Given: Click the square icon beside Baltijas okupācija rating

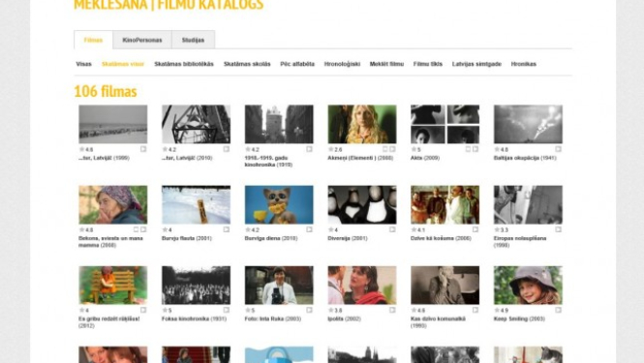Looking at the screenshot, I should click(558, 149).
